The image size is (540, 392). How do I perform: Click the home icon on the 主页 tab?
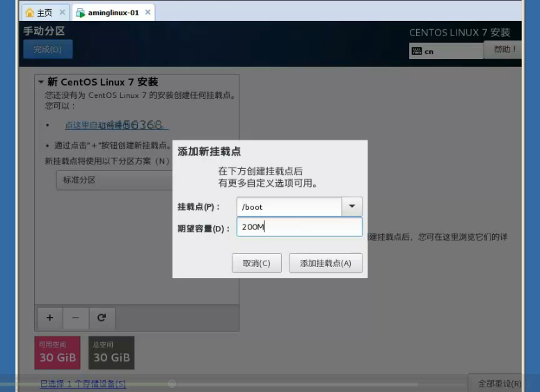tap(30, 13)
